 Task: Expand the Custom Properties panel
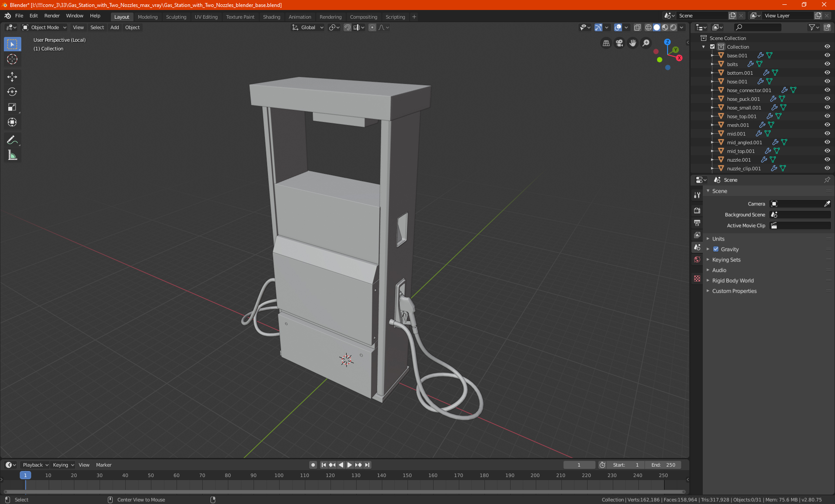tap(734, 291)
